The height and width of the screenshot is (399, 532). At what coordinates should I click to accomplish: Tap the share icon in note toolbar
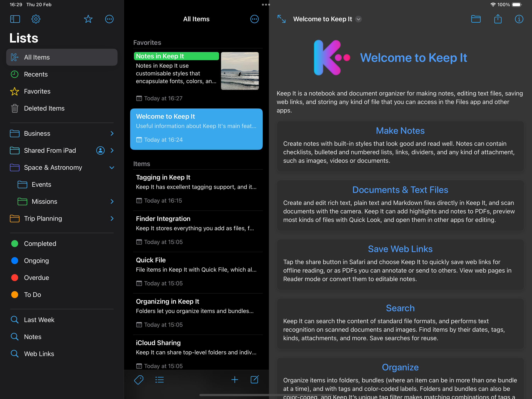pyautogui.click(x=498, y=19)
